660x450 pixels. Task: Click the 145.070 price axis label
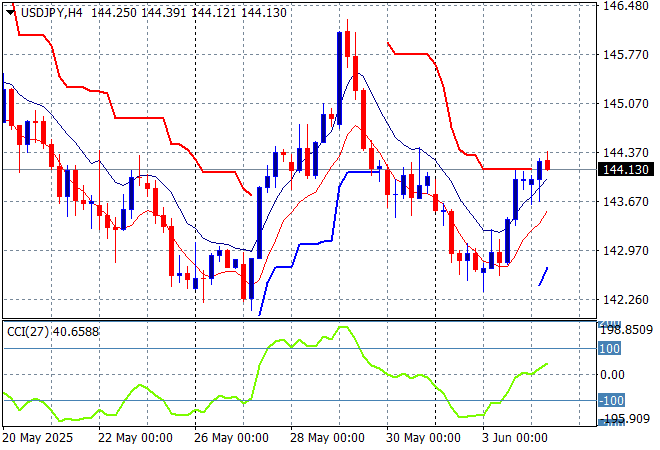click(627, 104)
